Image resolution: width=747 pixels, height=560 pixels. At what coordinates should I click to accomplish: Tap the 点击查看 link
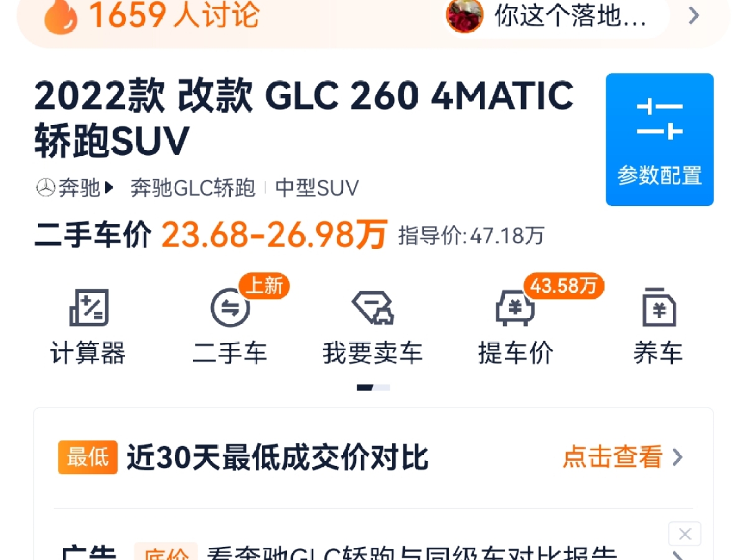pos(613,457)
